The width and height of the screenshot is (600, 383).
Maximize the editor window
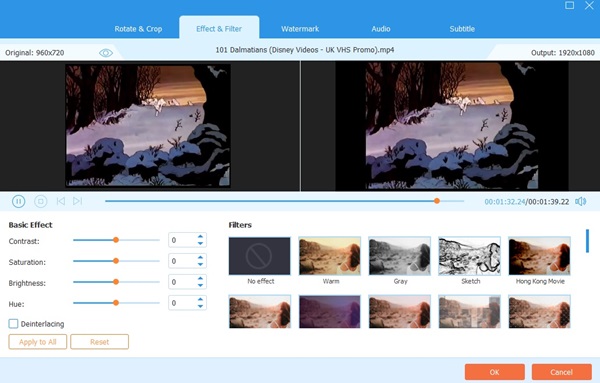(569, 5)
